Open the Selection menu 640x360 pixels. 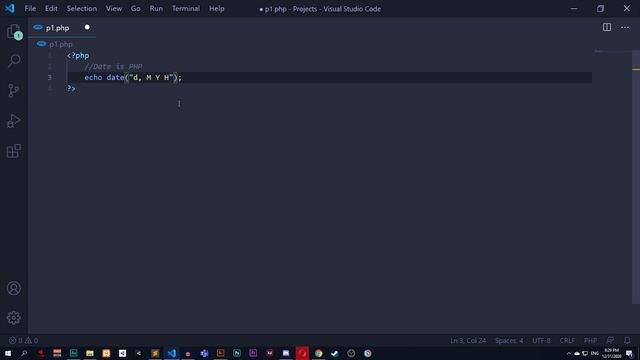pos(82,9)
